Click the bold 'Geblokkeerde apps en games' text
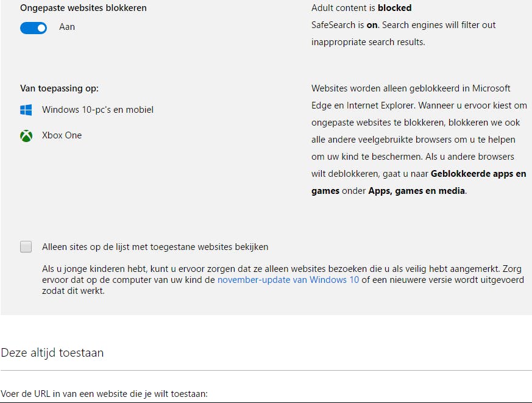 tap(478, 174)
